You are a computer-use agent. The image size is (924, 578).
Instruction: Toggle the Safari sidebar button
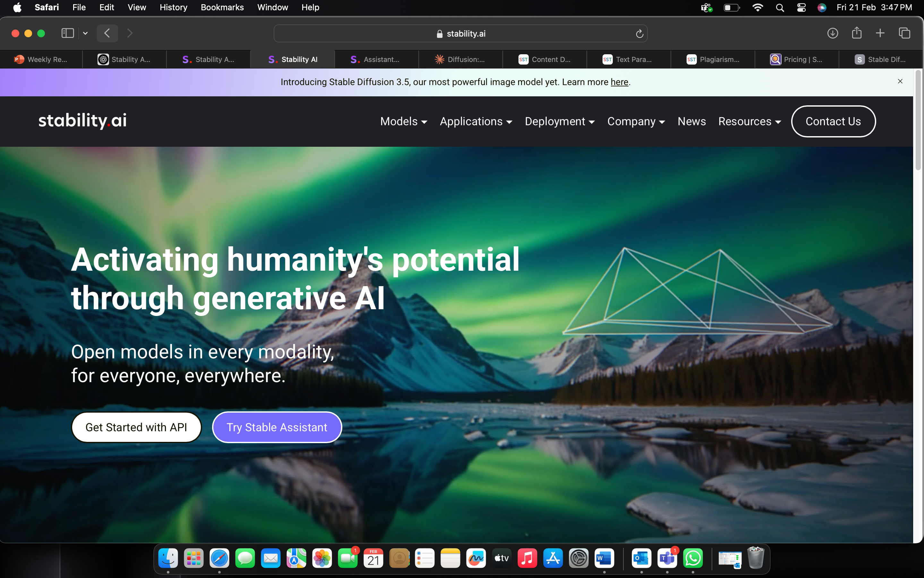click(68, 33)
